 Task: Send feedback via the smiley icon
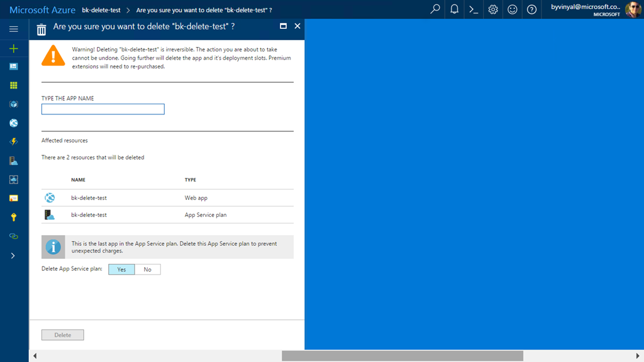click(513, 9)
